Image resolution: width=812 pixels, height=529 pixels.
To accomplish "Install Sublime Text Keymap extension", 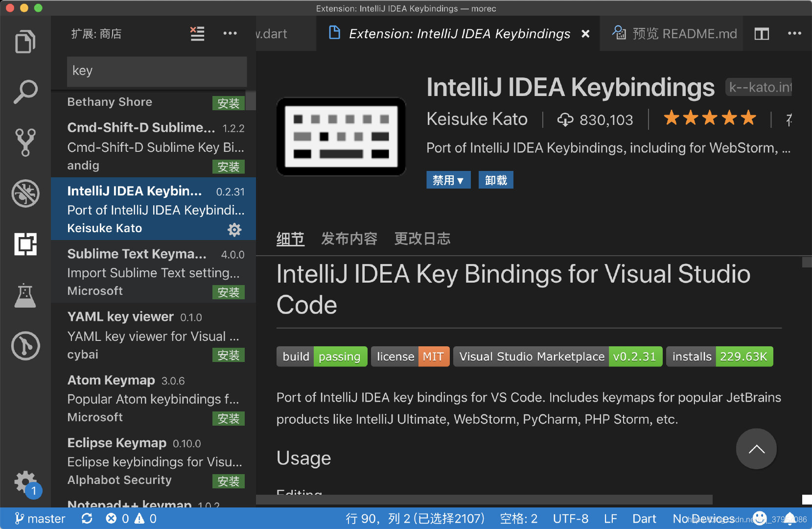I will [229, 292].
